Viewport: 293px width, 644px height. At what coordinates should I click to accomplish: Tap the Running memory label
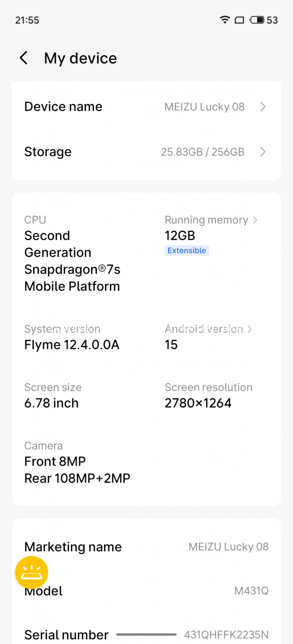pyautogui.click(x=206, y=220)
